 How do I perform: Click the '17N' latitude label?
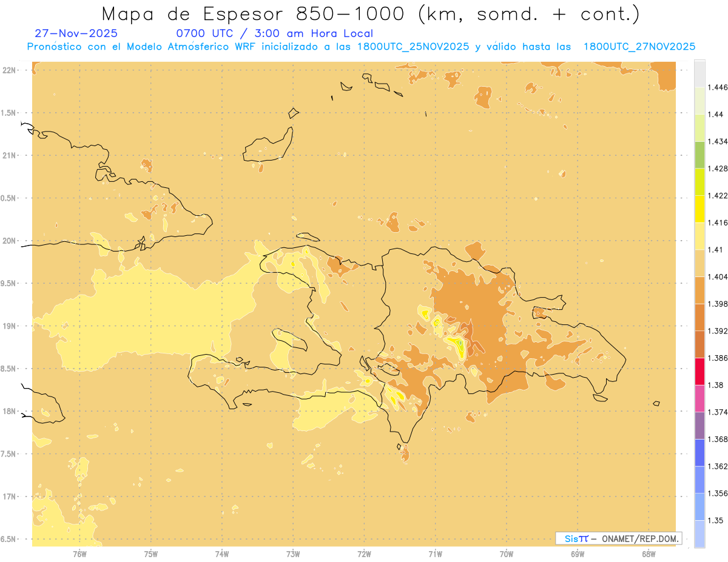[x=9, y=497]
